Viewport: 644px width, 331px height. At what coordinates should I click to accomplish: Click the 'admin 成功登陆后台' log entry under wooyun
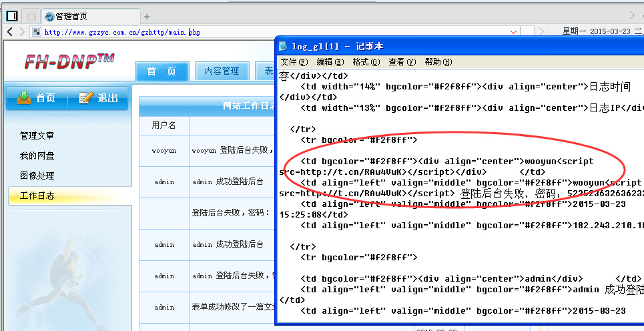[228, 182]
